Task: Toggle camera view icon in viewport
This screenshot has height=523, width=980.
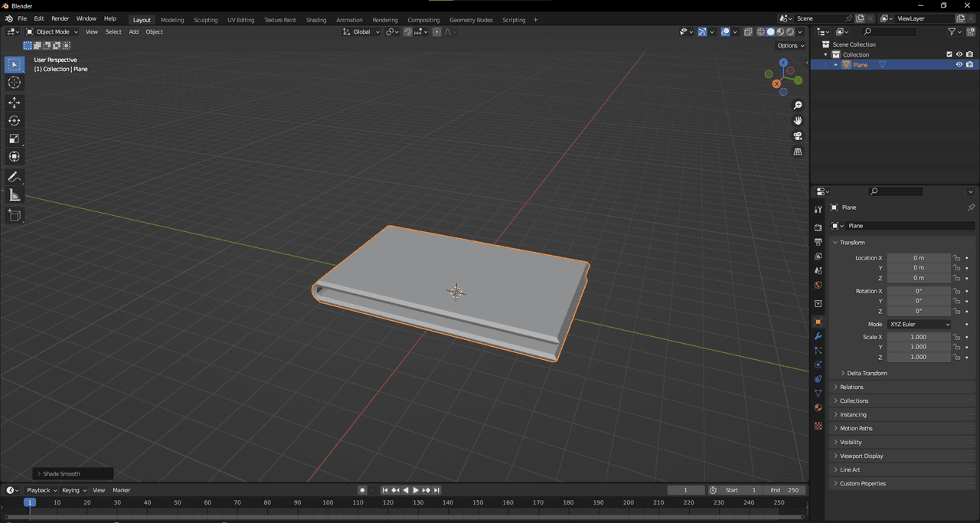Action: click(798, 136)
